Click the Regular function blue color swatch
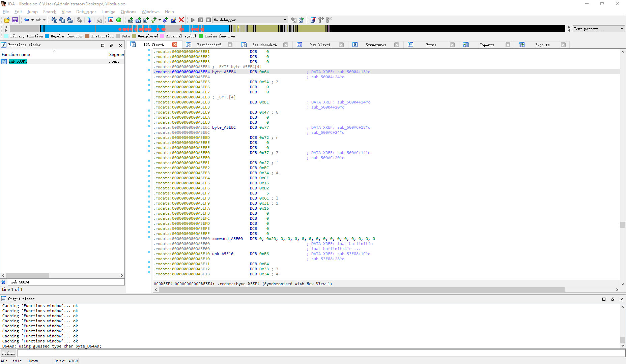 pyautogui.click(x=47, y=36)
